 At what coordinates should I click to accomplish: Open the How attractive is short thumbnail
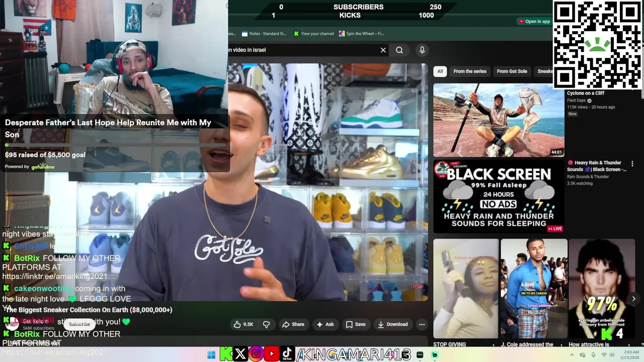602,289
